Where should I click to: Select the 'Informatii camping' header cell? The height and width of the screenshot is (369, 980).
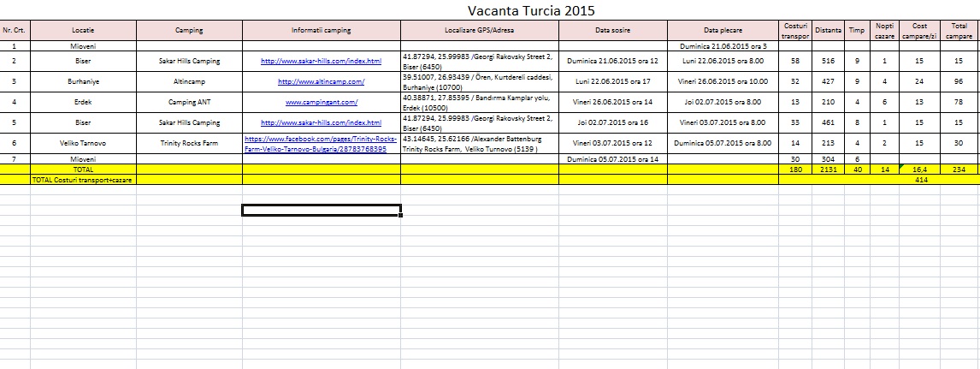pos(321,31)
